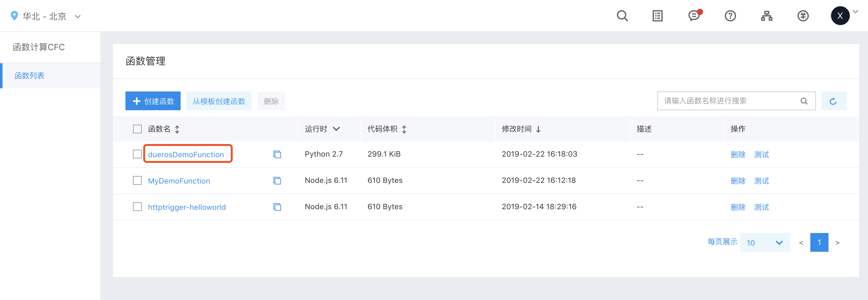Expand the account chevron beside avatar

[855, 12]
